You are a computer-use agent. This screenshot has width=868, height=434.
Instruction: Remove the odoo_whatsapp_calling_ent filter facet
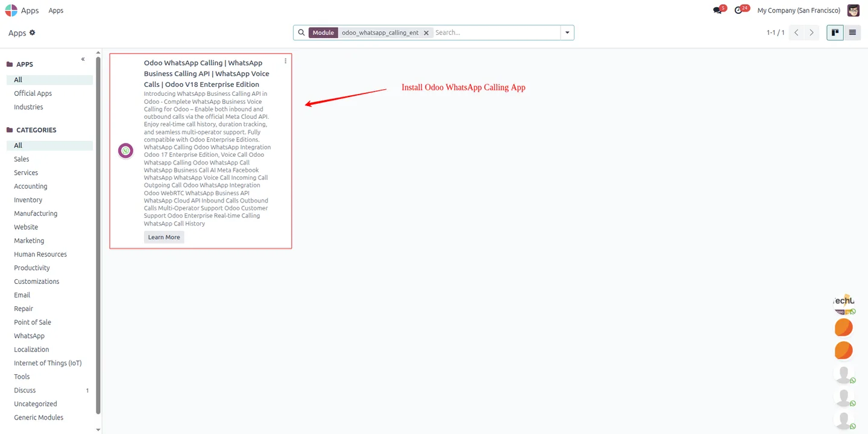click(x=426, y=33)
